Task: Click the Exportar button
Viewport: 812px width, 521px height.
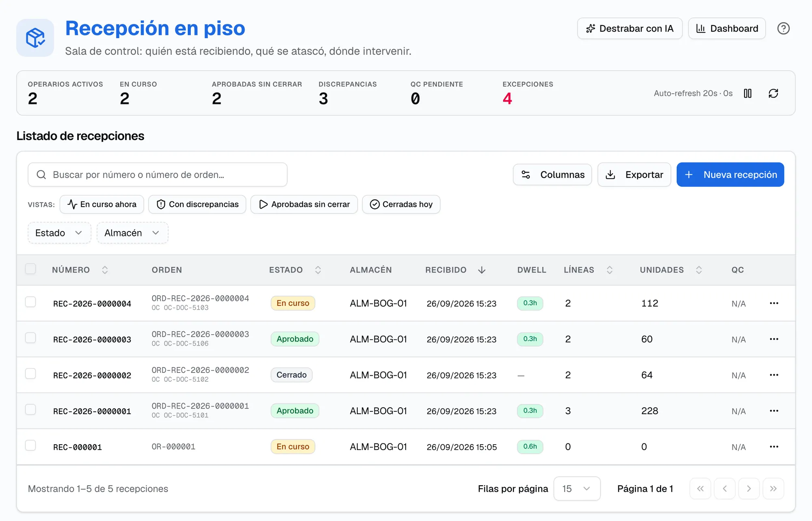Action: (634, 175)
